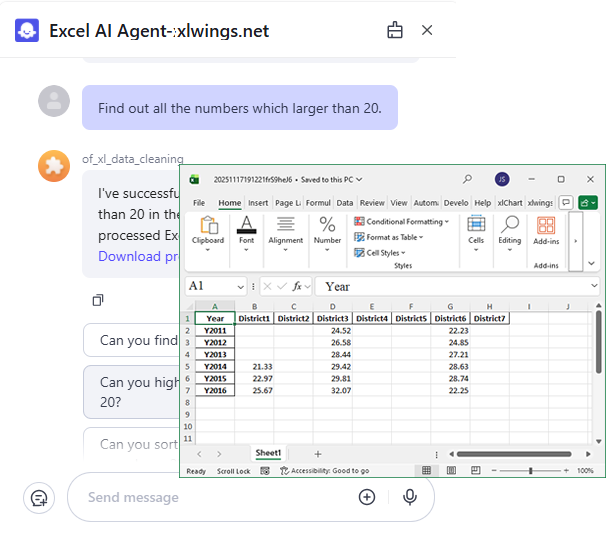
Task: Click the plus attachment icon in message box
Action: [367, 497]
